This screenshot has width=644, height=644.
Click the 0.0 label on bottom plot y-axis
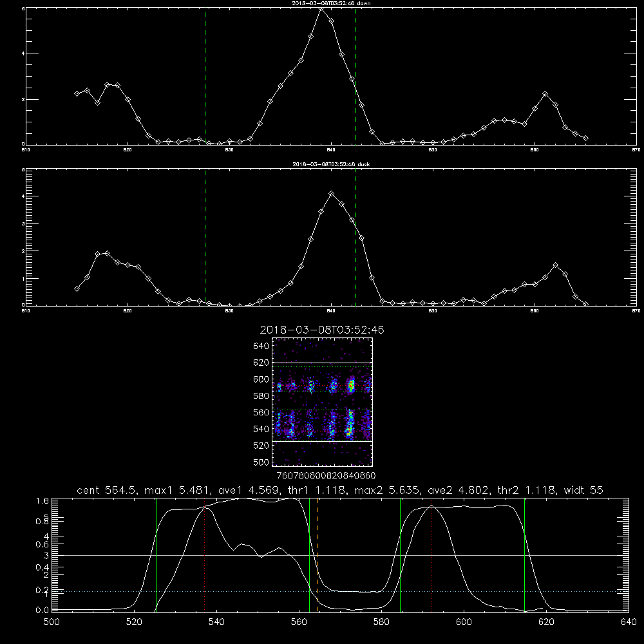(x=43, y=610)
